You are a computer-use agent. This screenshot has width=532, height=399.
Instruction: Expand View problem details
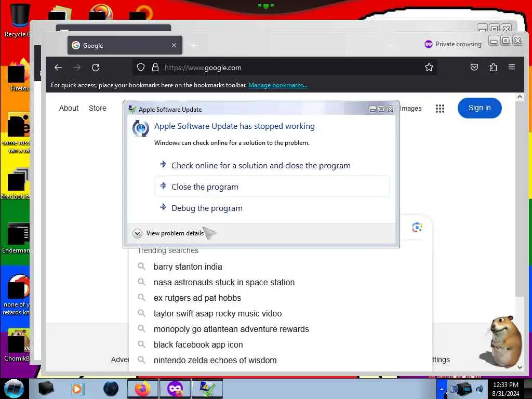click(x=168, y=233)
